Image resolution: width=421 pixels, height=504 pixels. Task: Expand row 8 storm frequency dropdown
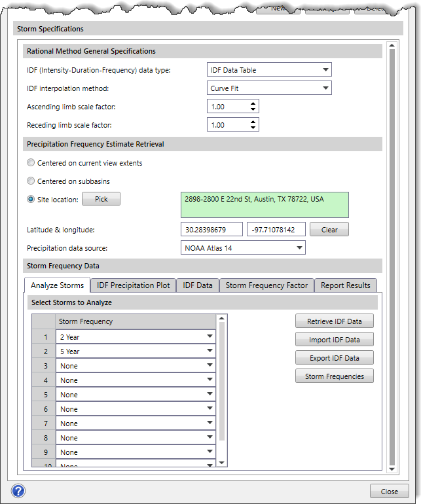tap(210, 437)
